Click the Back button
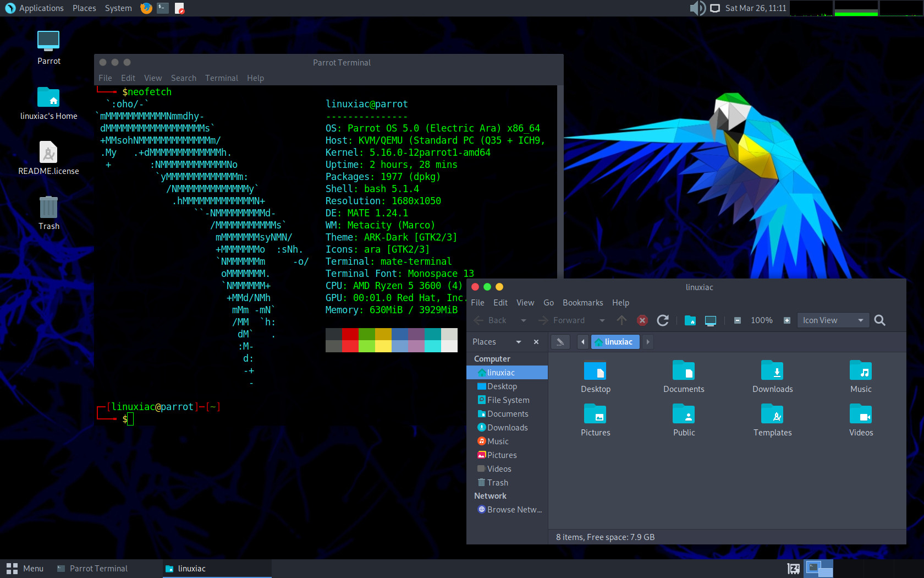 (x=490, y=320)
